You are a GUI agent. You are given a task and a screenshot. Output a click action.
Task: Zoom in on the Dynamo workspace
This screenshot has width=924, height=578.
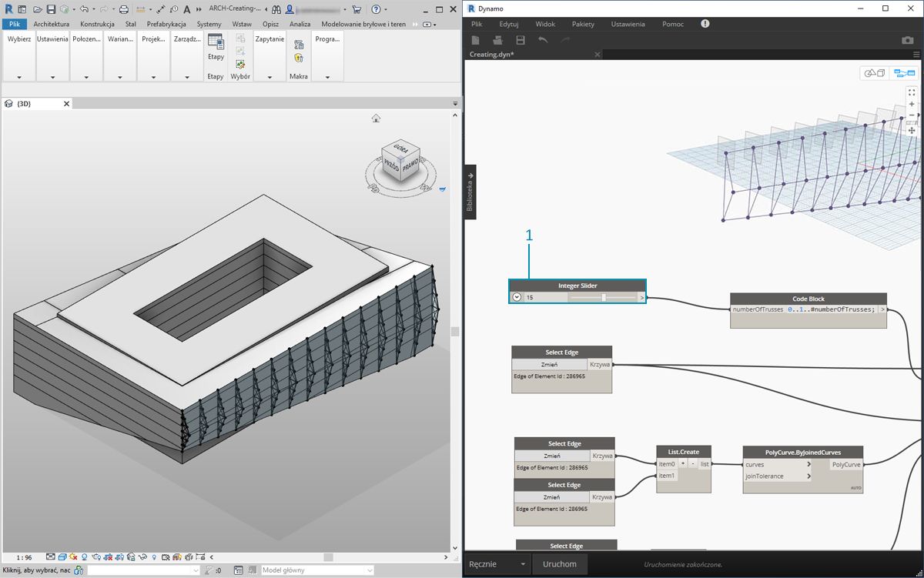coord(912,104)
